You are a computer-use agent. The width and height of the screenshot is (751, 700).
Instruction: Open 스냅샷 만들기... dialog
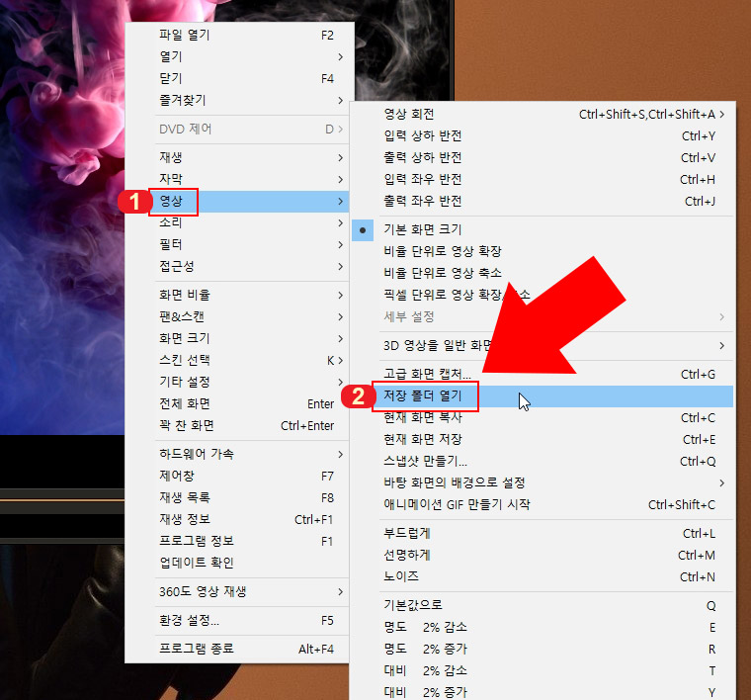pos(542,462)
